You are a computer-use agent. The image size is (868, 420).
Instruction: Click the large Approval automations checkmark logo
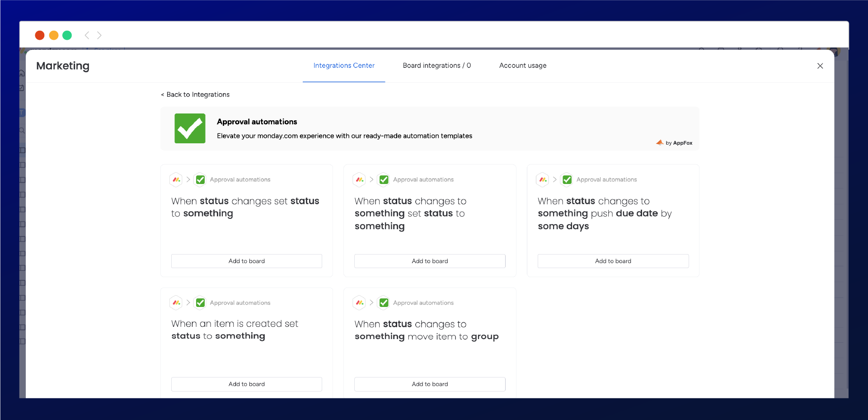coord(190,128)
